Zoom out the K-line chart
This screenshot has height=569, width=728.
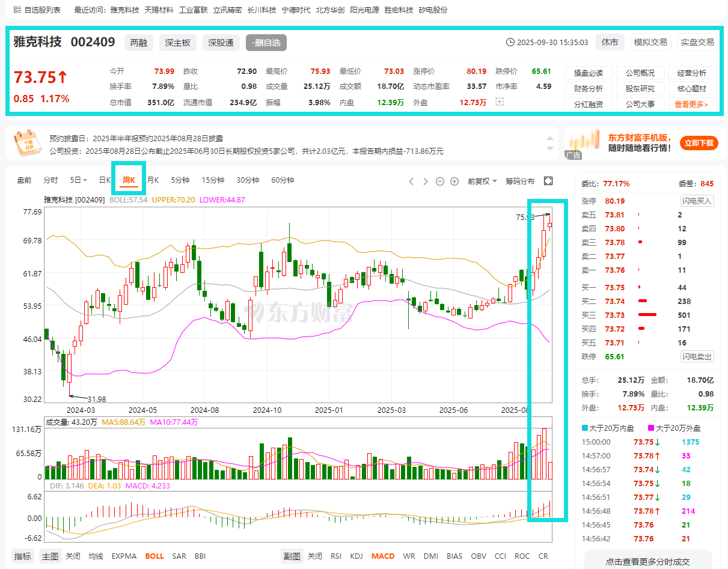pos(440,181)
